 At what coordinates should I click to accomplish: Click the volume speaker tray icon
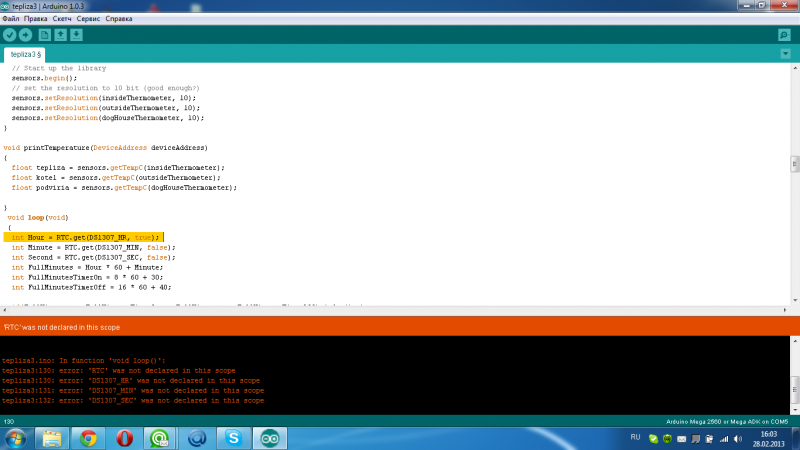738,439
